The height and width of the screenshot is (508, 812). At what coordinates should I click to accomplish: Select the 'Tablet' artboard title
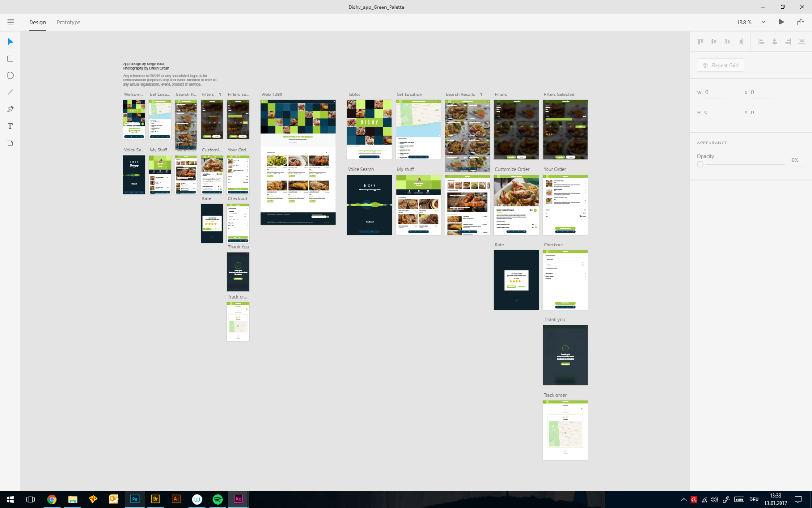click(354, 95)
